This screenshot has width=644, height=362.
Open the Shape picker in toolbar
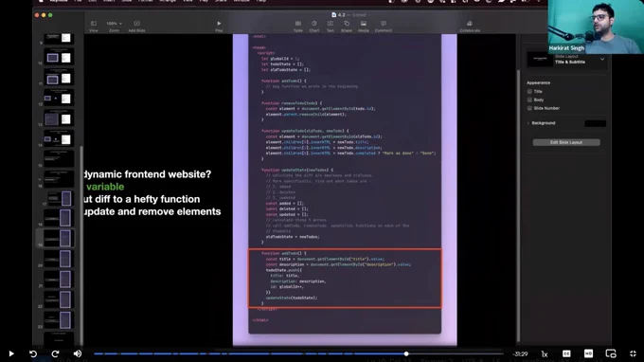(x=347, y=27)
